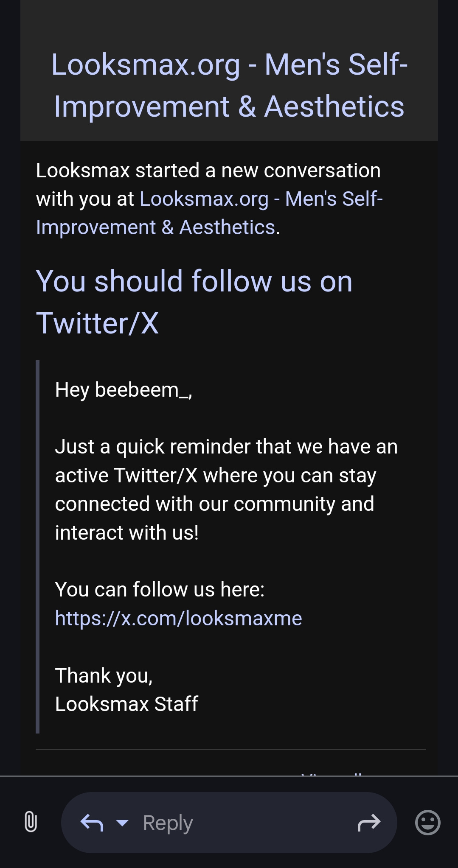Tap the greeting line Hey beebeem_
458x868 pixels.
(x=123, y=390)
